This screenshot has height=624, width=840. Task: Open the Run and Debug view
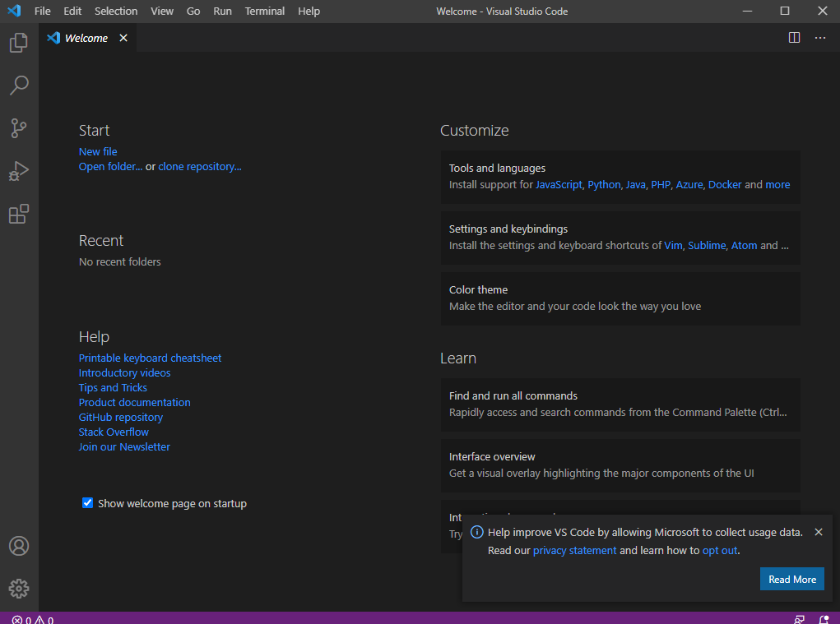coord(19,171)
